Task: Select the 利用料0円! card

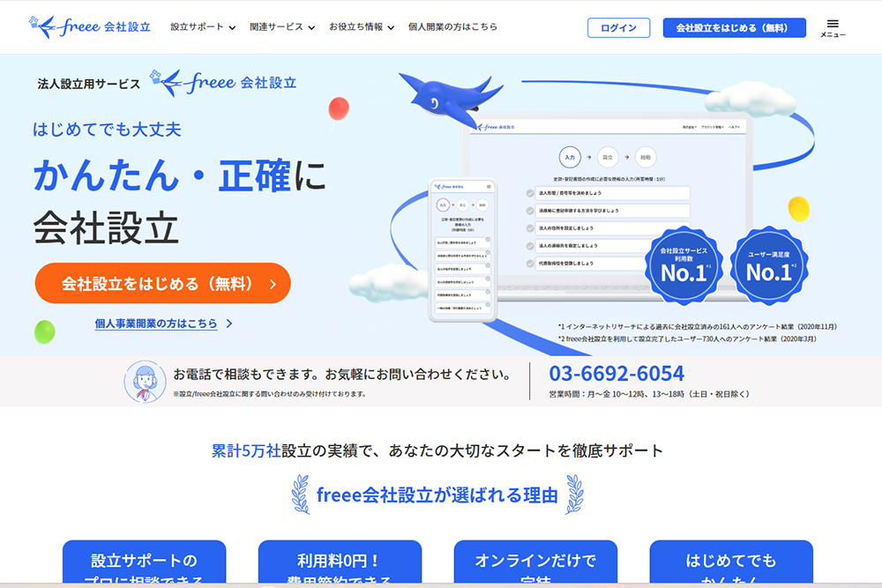Action: (x=340, y=562)
